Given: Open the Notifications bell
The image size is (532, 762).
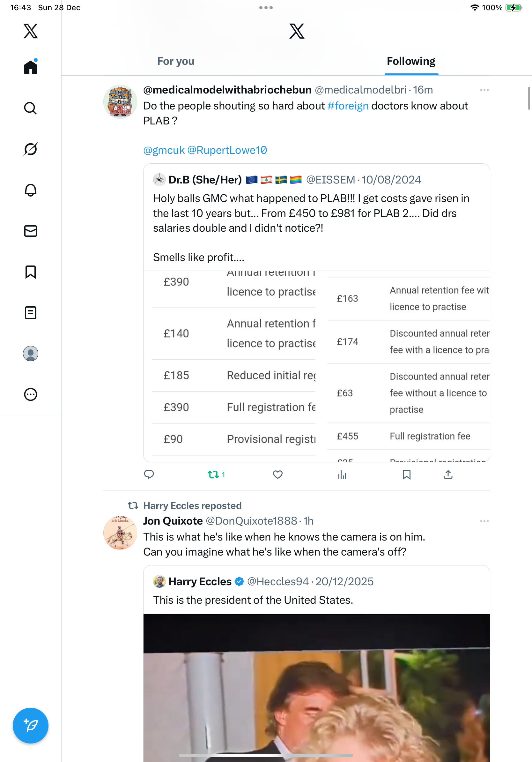Looking at the screenshot, I should pos(31,190).
